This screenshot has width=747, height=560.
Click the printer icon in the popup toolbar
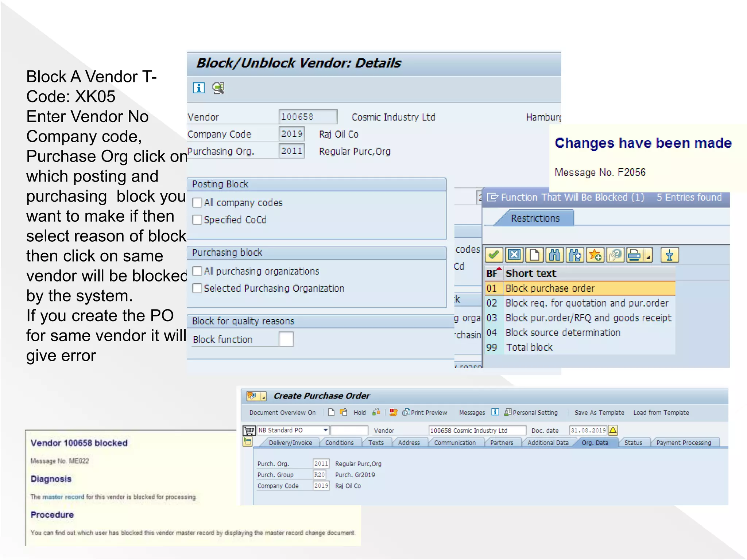coord(635,255)
